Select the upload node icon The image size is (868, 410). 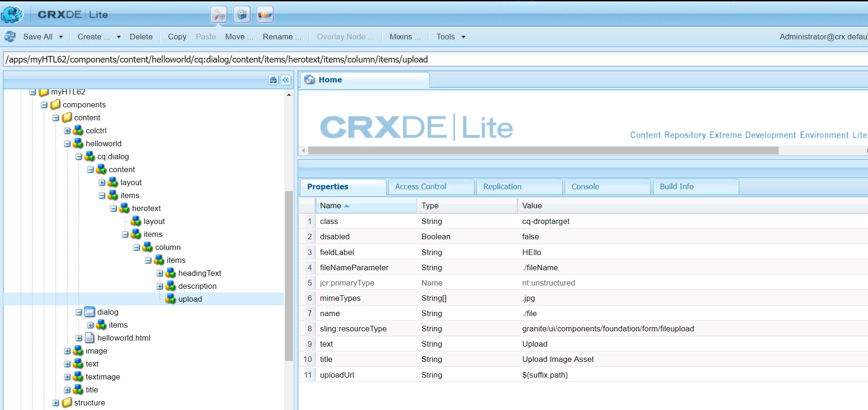click(171, 299)
